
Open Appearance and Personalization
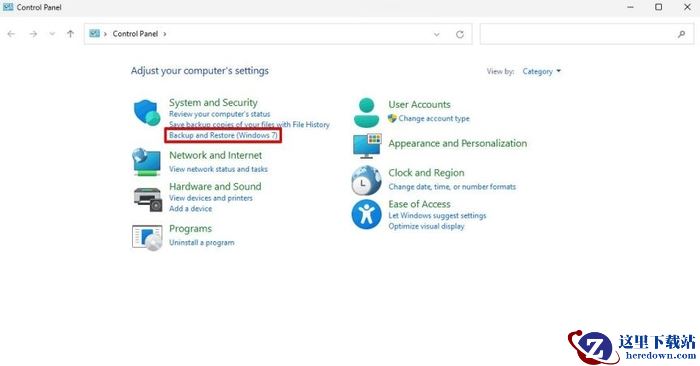[458, 143]
